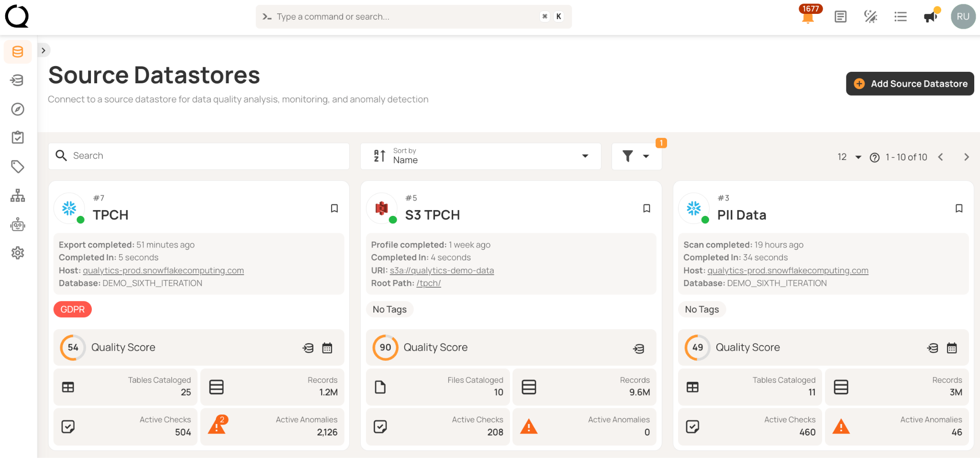Click TPCH enrichment icon in Quality Score
This screenshot has width=980, height=458.
coord(308,348)
